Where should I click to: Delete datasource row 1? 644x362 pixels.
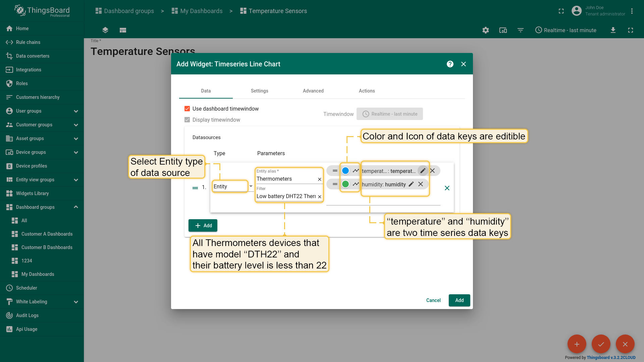447,188
